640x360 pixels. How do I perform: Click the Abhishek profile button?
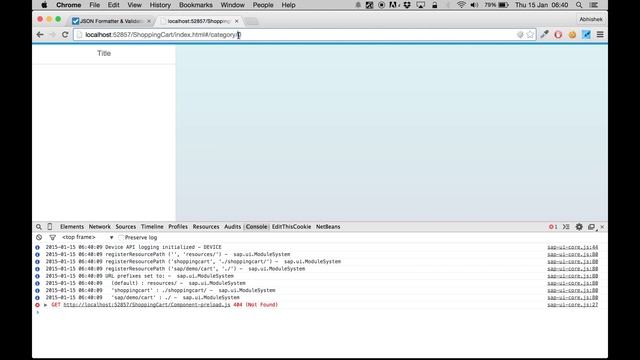[x=591, y=19]
